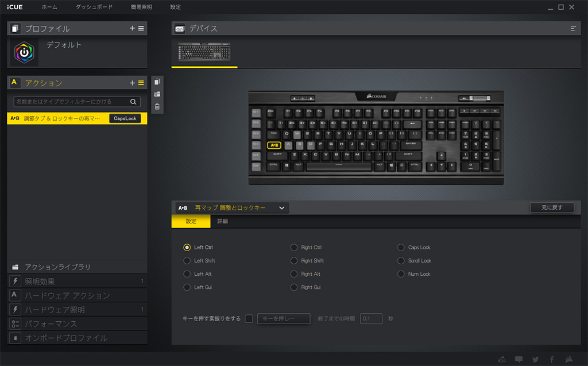The width and height of the screenshot is (588, 366).
Task: Open the feedback chat icon
Action: coord(519,359)
